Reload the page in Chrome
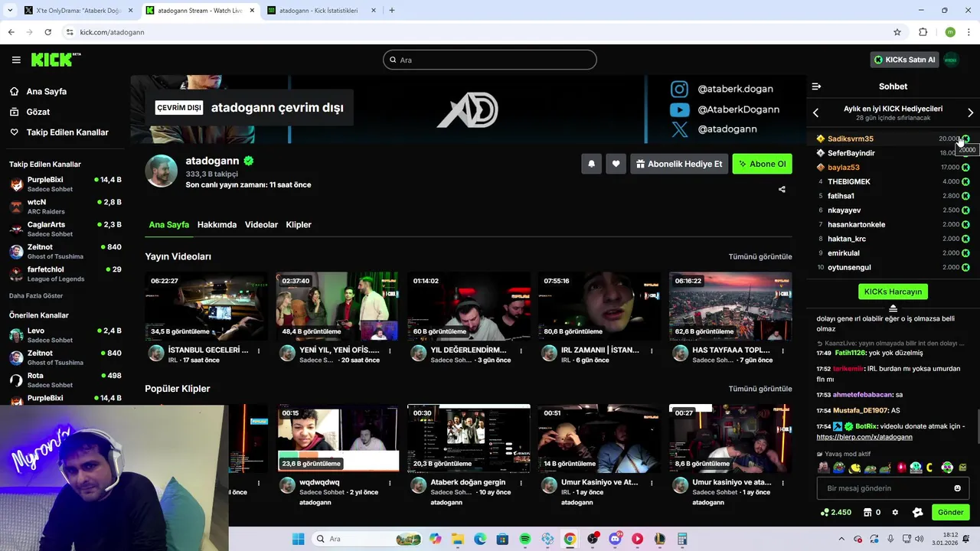Image resolution: width=980 pixels, height=551 pixels. [x=47, y=32]
